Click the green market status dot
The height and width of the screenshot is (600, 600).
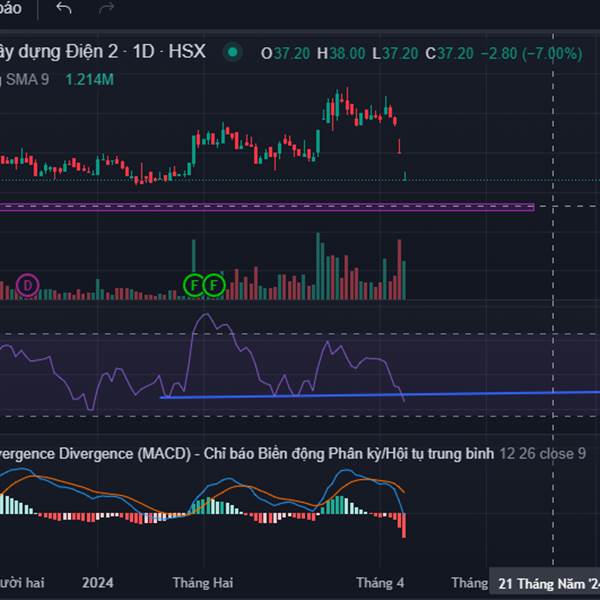tap(233, 52)
